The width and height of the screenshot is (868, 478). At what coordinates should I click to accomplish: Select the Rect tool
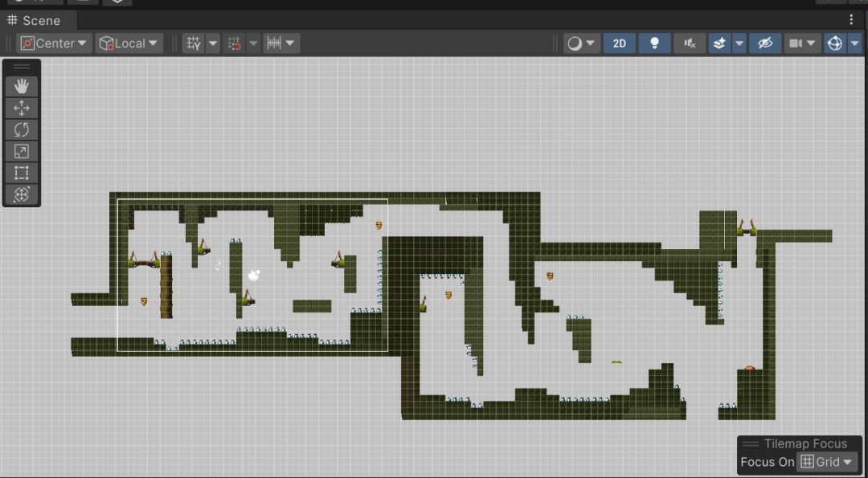point(22,173)
